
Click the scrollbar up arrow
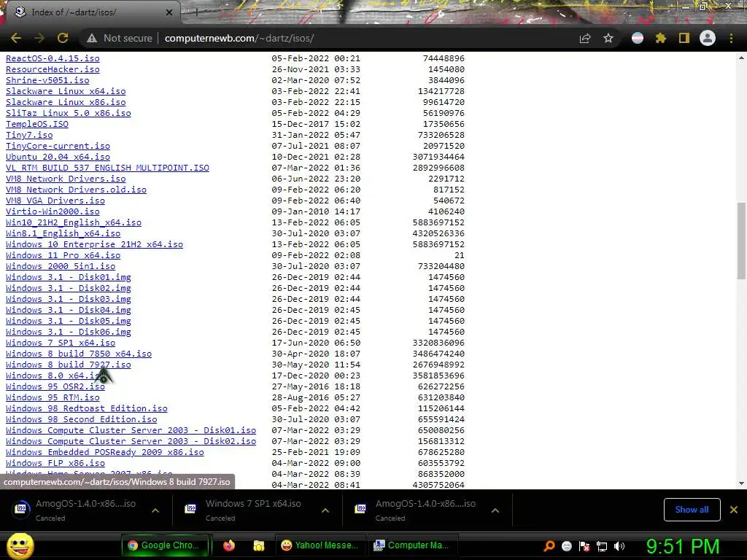741,58
